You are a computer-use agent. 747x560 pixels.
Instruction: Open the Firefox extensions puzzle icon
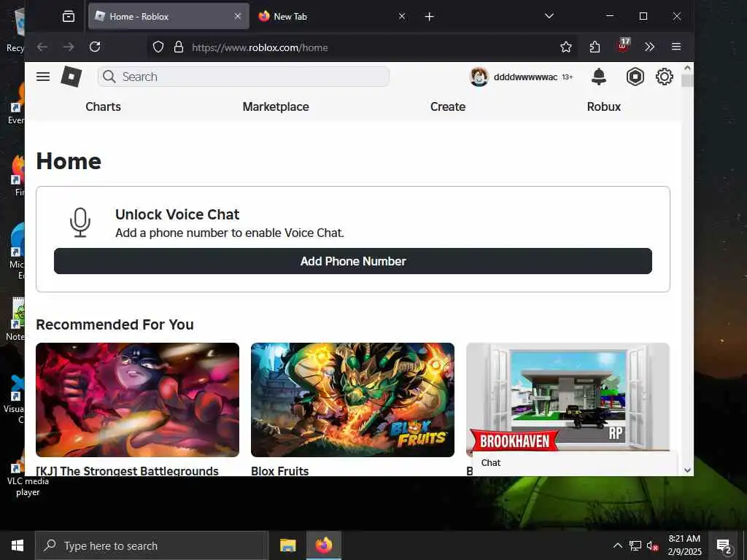point(595,47)
